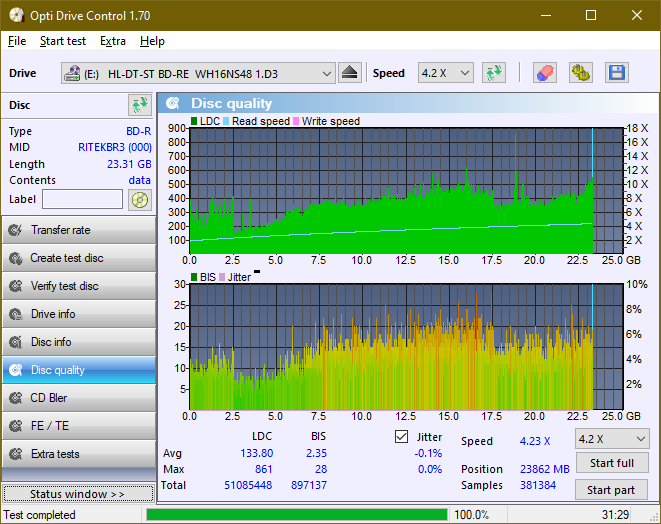The image size is (661, 524).
Task: Open Create test disc page
Action: tap(79, 258)
